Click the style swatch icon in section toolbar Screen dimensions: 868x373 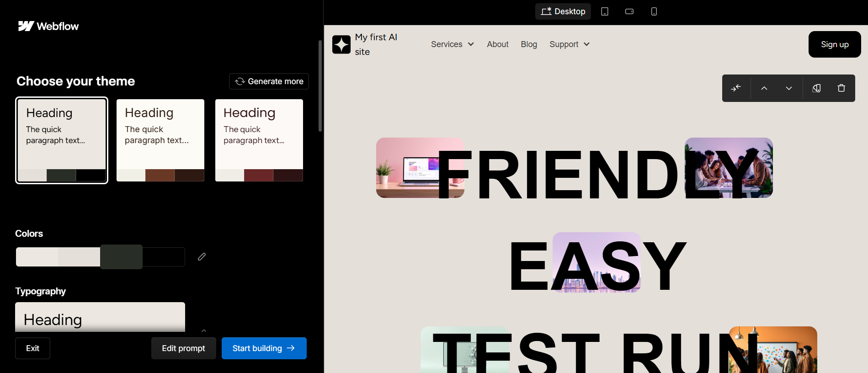tap(817, 88)
